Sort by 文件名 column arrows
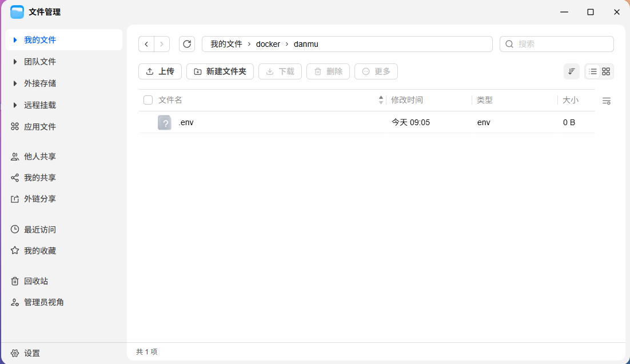This screenshot has height=364, width=630. (381, 100)
